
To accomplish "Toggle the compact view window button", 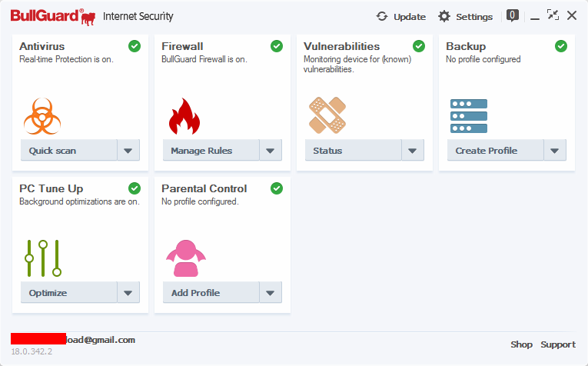I will 553,15.
